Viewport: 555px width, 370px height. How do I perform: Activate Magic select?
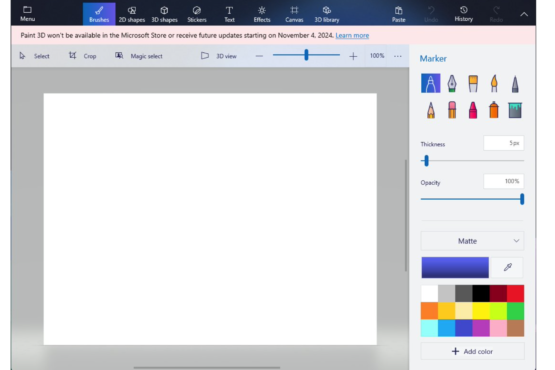tap(139, 56)
